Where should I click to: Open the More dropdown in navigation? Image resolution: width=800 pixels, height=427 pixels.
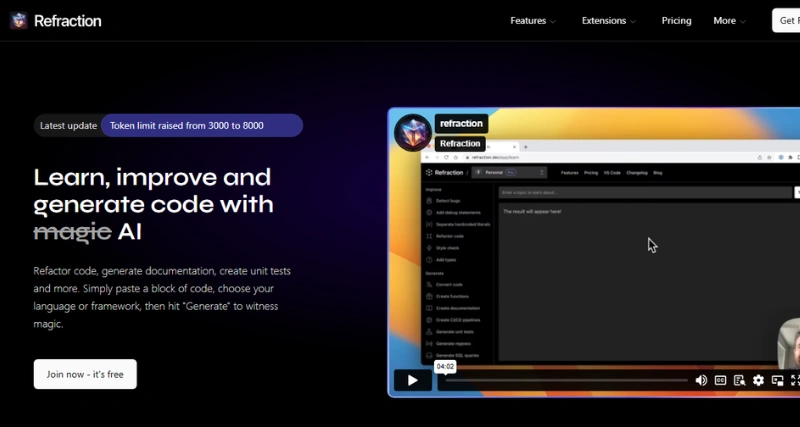729,21
